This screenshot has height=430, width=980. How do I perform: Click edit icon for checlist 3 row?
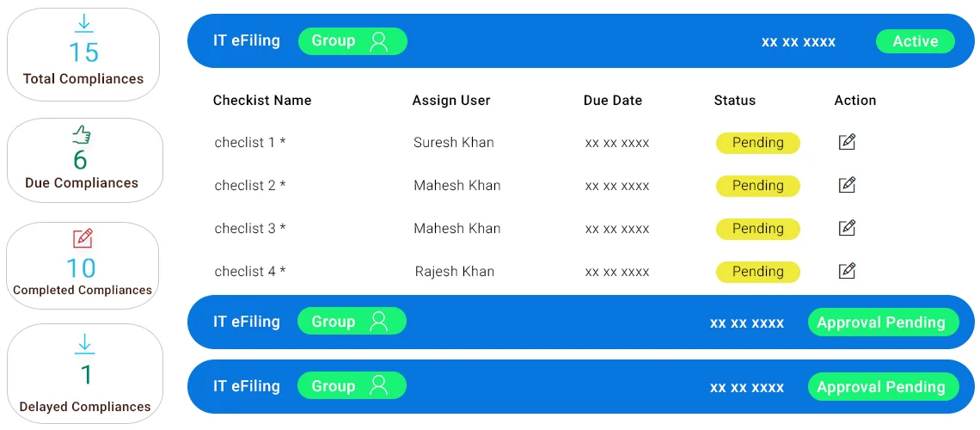[x=847, y=228]
